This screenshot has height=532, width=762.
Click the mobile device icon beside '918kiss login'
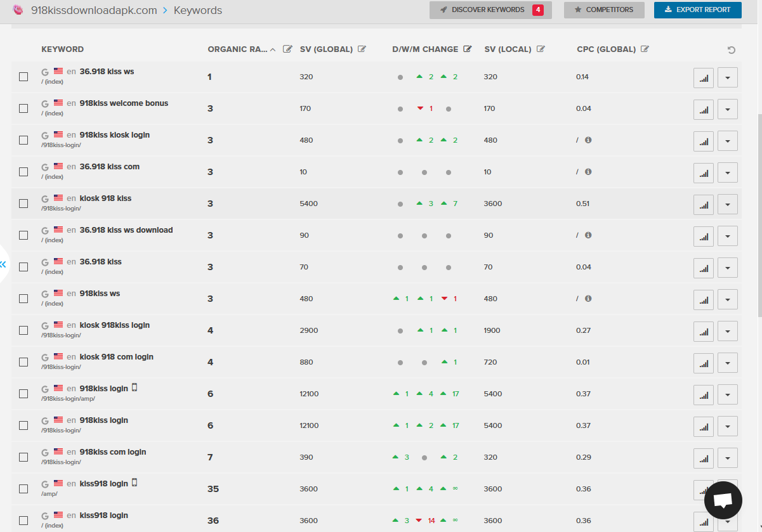tap(135, 387)
